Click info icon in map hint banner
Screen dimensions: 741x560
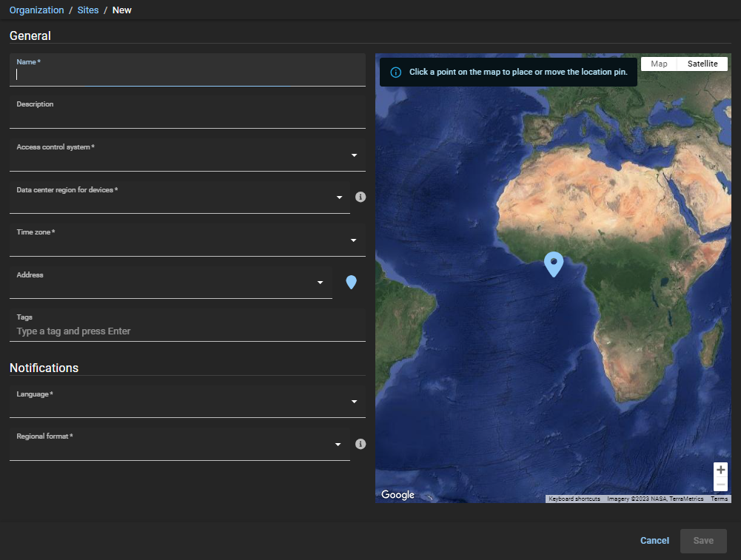pyautogui.click(x=395, y=72)
